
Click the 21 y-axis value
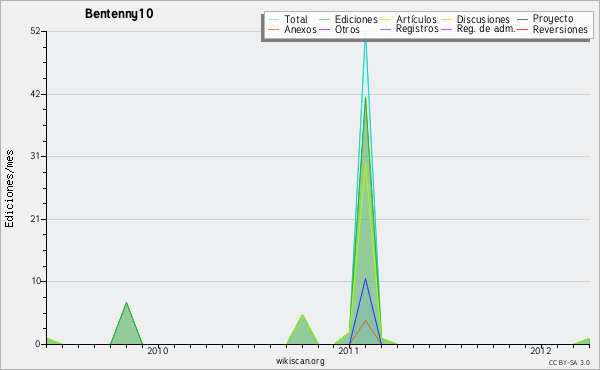click(36, 219)
